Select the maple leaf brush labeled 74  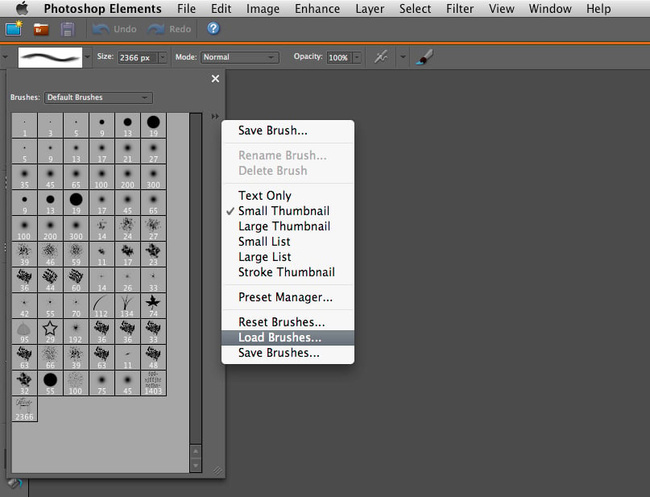coord(152,303)
